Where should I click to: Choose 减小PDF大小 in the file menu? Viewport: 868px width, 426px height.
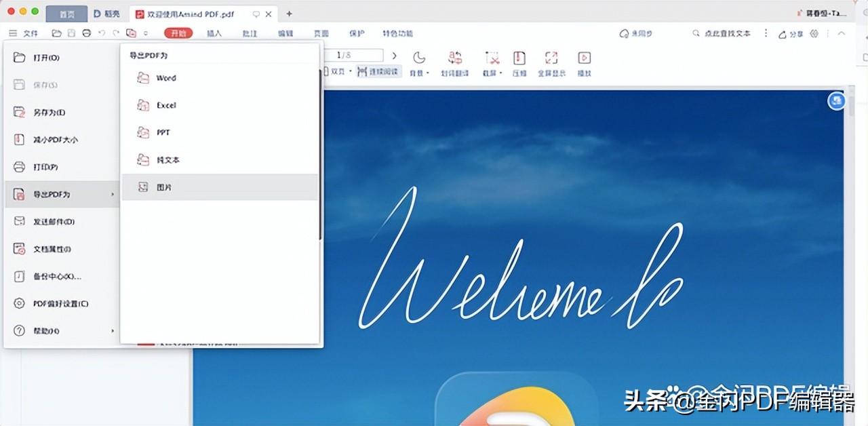tap(62, 140)
